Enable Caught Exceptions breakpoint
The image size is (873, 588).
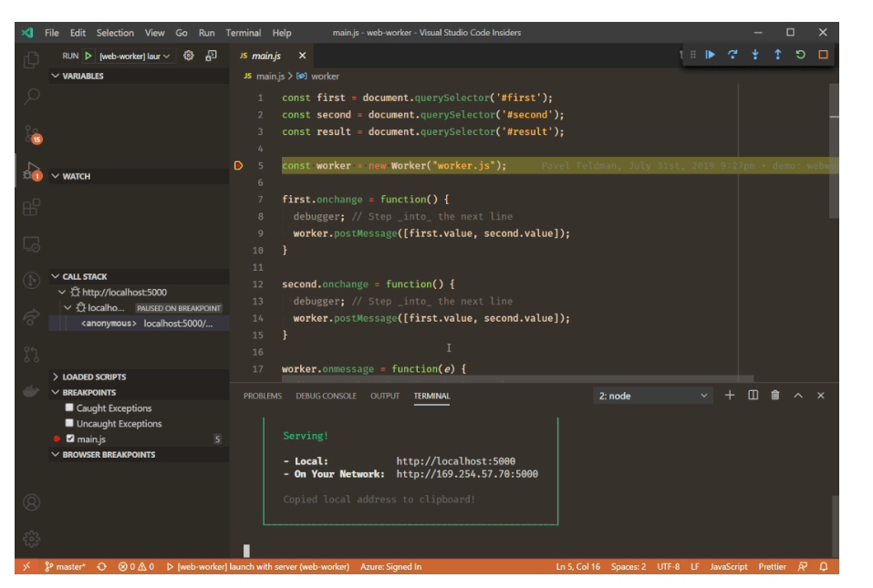point(69,407)
